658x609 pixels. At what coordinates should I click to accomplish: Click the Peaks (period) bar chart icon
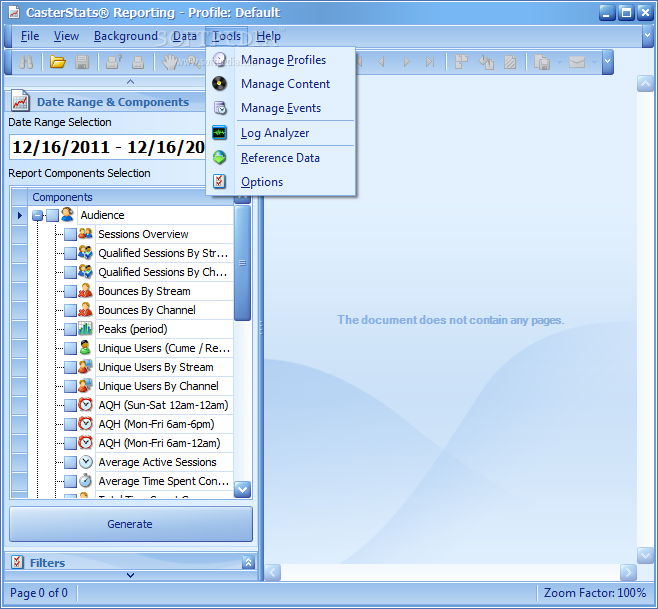pos(85,329)
